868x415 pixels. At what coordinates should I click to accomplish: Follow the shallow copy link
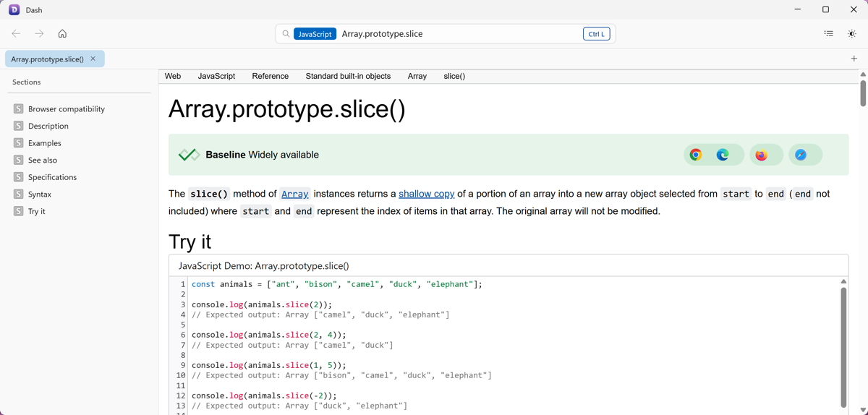[427, 194]
